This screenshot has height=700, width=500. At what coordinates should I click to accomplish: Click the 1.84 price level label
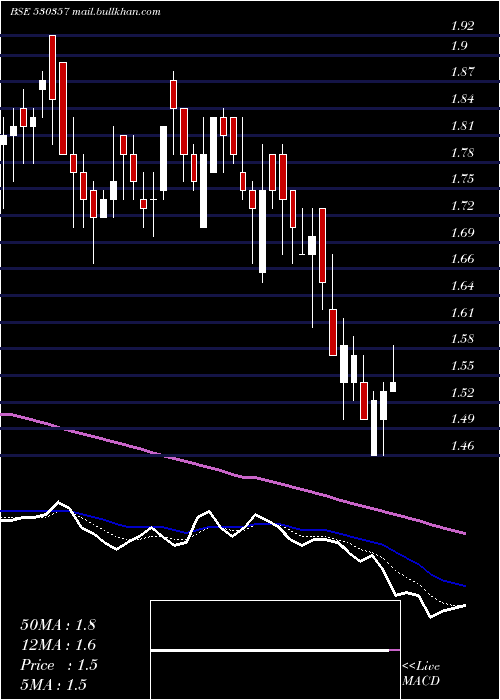pyautogui.click(x=462, y=99)
